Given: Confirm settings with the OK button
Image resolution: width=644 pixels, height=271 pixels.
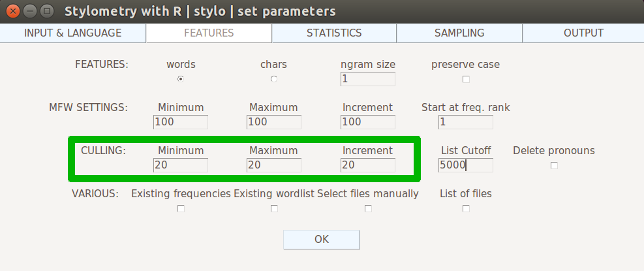Looking at the screenshot, I should pos(322,240).
